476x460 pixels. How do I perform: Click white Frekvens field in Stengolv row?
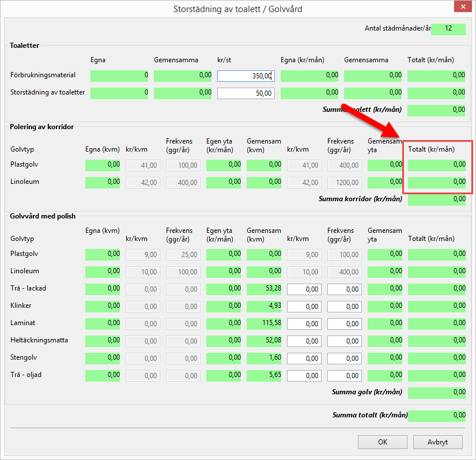coord(344,358)
